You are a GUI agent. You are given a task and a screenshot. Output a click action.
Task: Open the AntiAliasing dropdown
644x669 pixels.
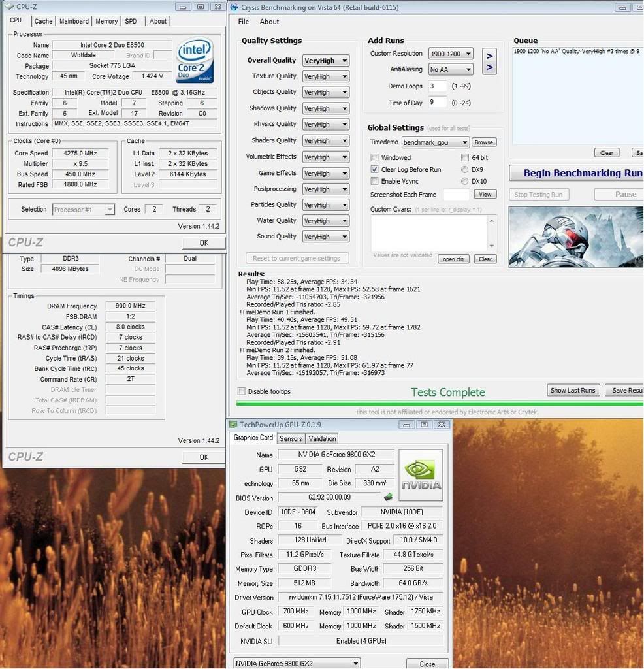451,69
